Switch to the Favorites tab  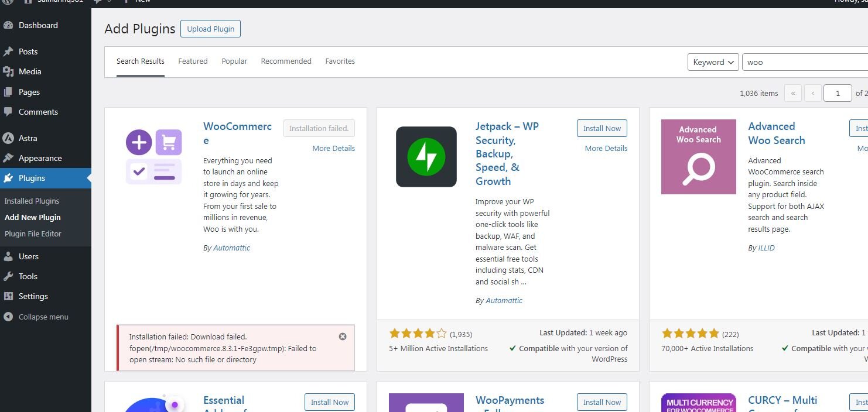click(x=340, y=61)
